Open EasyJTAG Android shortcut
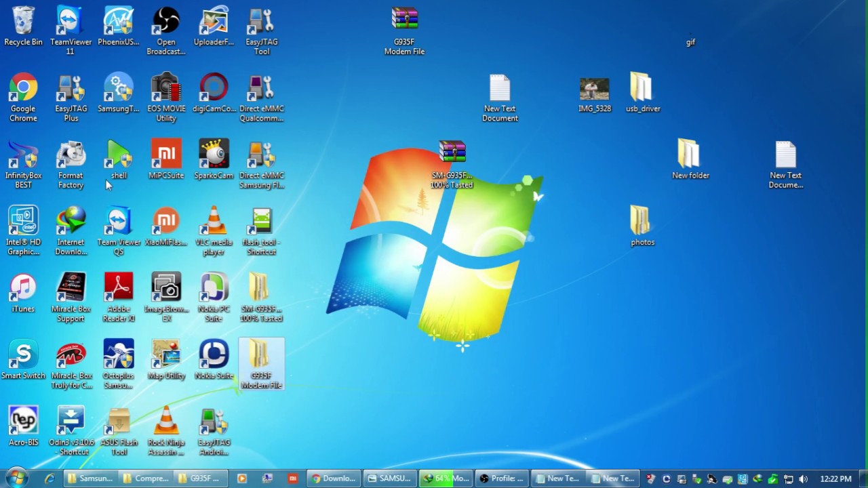Viewport: 868px width, 488px height. 214,430
